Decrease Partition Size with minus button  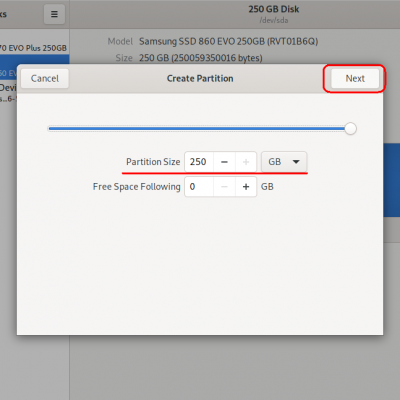coord(224,162)
